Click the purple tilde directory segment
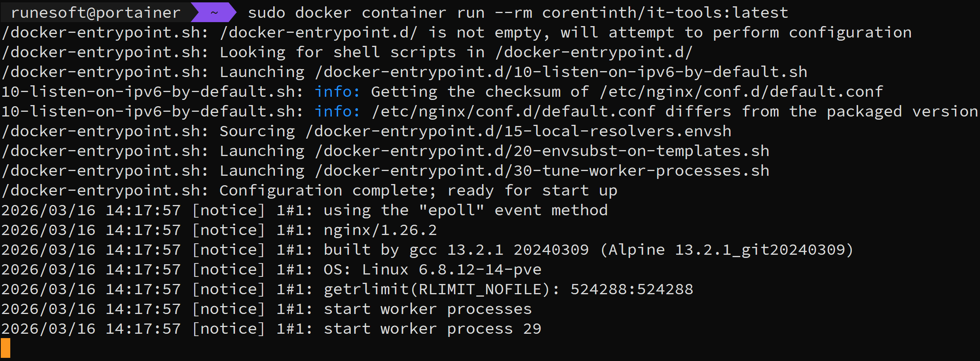This screenshot has height=361, width=980. pos(214,13)
